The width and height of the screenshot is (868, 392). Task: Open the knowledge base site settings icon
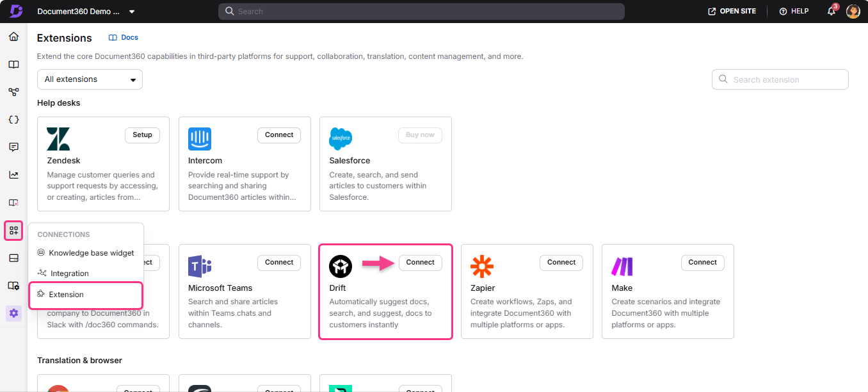coord(13,286)
